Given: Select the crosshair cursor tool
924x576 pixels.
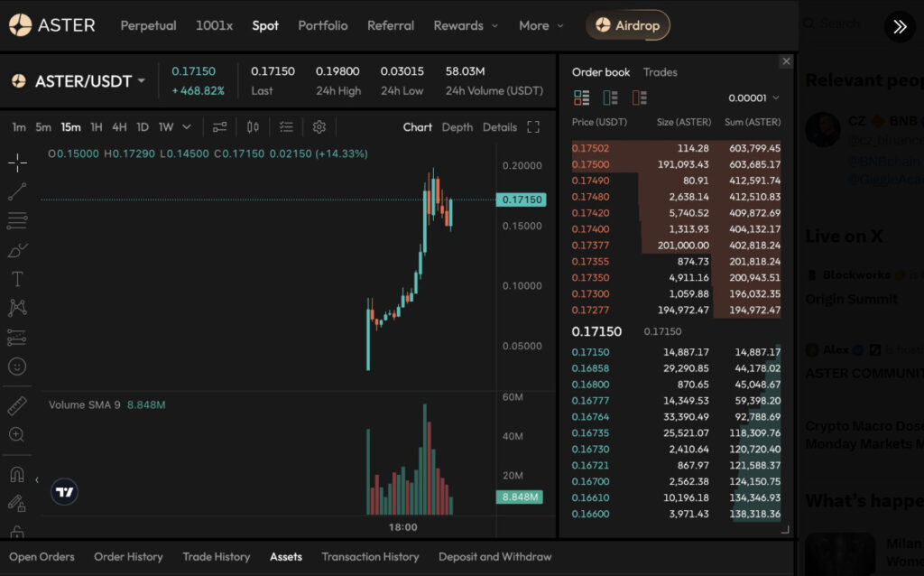Looking at the screenshot, I should 17,163.
